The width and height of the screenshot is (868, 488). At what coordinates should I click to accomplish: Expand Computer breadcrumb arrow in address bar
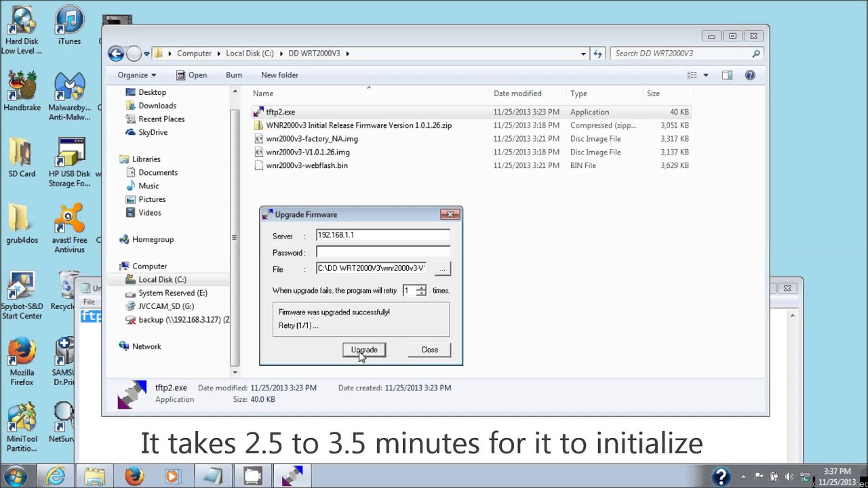pos(218,54)
